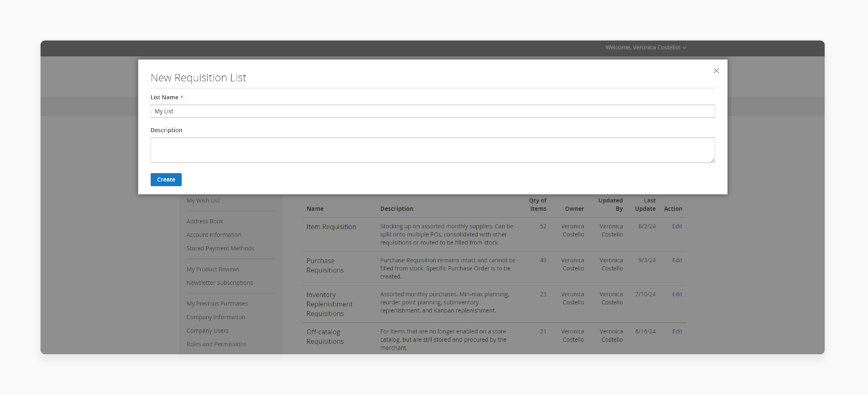Screen dimensions: 868x395
Task: Open the Purchase Requisitions list
Action: pyautogui.click(x=325, y=265)
